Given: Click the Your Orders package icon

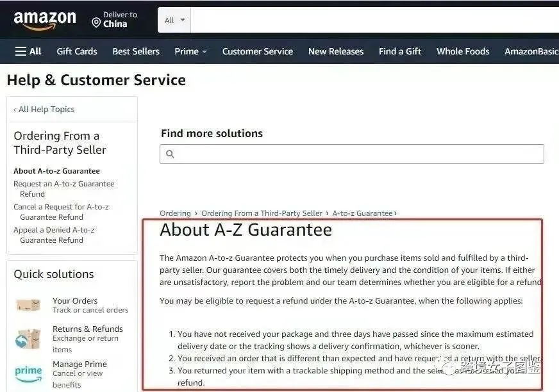Looking at the screenshot, I should point(28,305).
